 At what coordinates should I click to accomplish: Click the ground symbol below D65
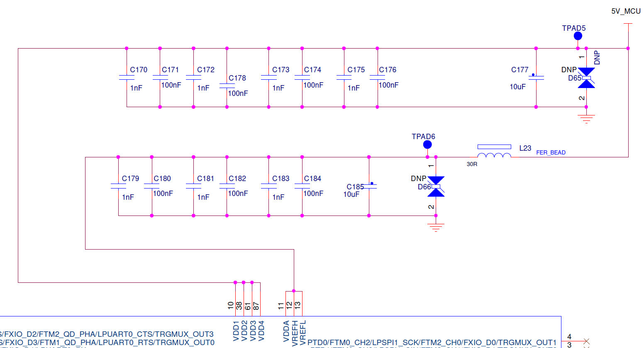586,119
